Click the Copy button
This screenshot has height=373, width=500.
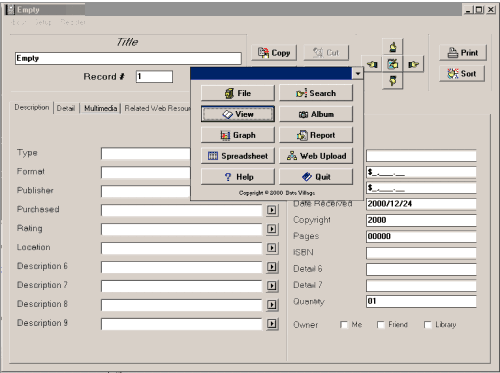274,53
